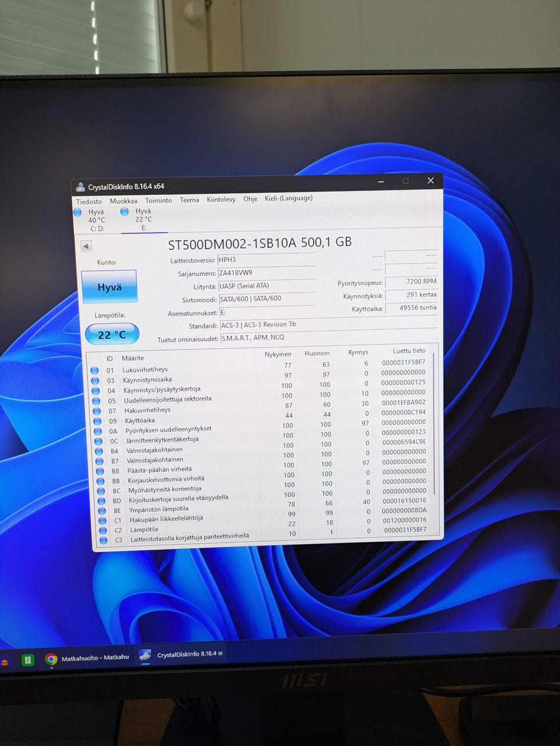560x746 pixels.
Task: Click the CrystalDiskInfo taskbar button
Action: click(181, 655)
